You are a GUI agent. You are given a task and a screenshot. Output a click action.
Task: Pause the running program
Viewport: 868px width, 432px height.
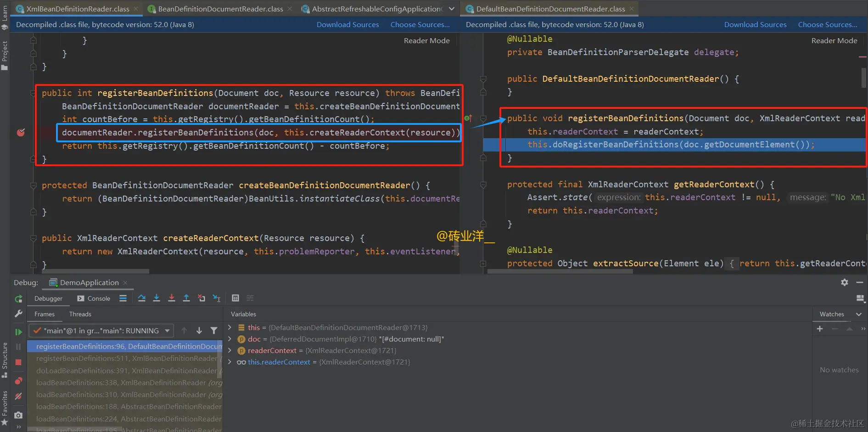click(18, 347)
